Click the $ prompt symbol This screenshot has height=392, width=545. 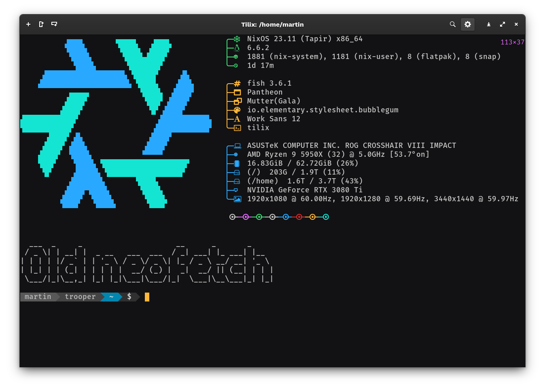[x=129, y=297]
